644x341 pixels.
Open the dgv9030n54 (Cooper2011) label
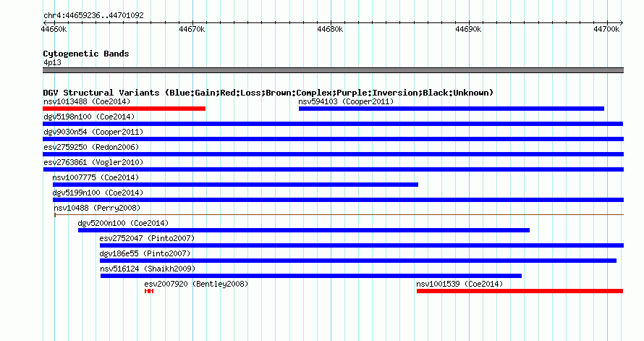93,132
